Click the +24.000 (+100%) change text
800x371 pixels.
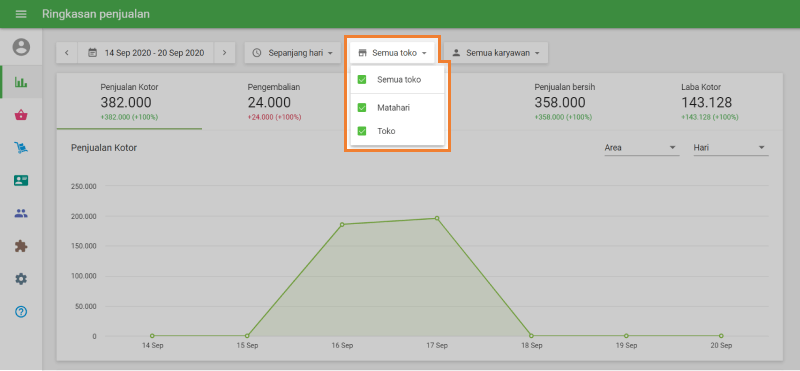tap(274, 117)
